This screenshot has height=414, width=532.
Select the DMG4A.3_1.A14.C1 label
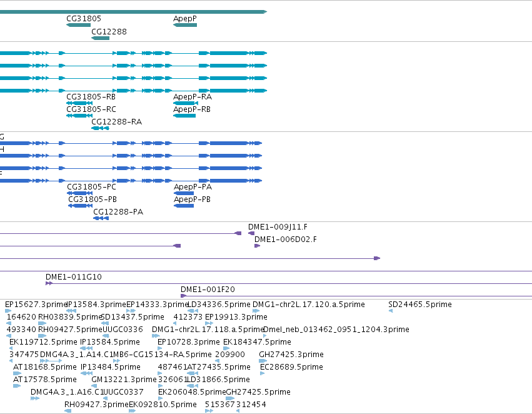77,355
